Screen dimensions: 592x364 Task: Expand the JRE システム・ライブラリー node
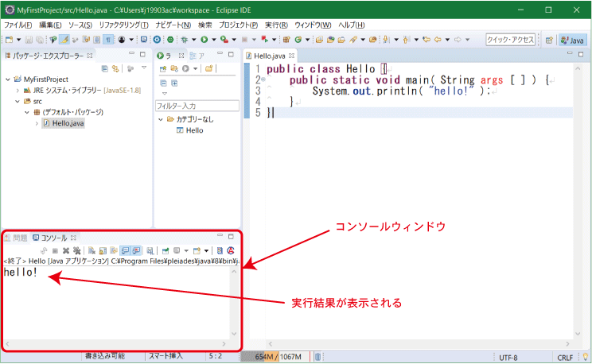click(x=18, y=90)
